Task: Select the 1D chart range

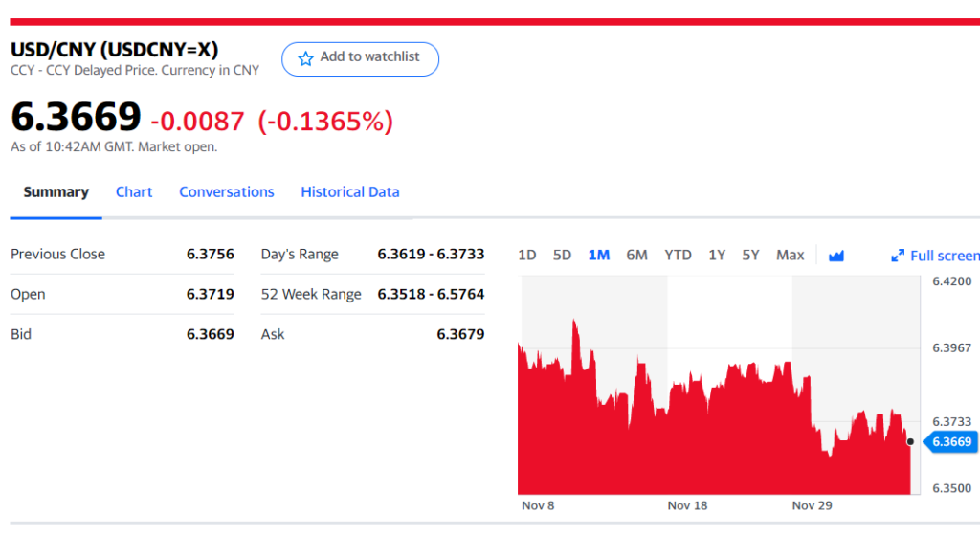Action: [526, 255]
